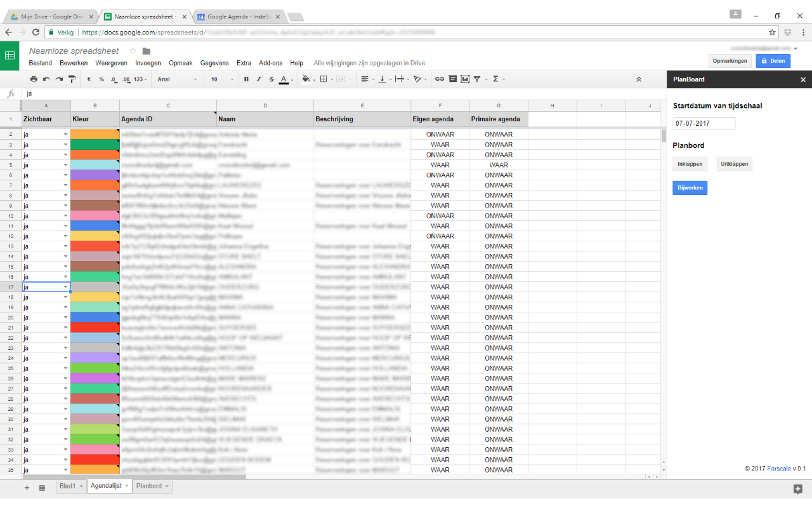Open Zichtbaar dropdown in row 25
812x508 pixels.
(65, 368)
